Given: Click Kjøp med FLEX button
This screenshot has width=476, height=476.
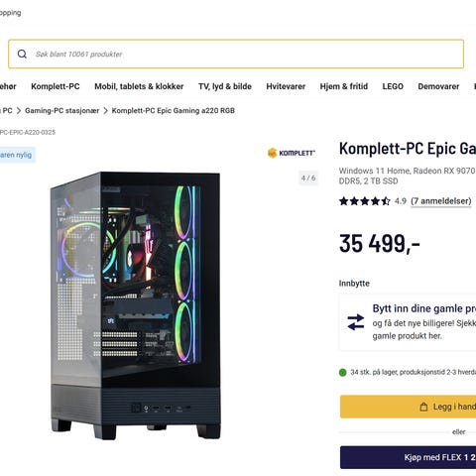Looking at the screenshot, I should pos(408,457).
